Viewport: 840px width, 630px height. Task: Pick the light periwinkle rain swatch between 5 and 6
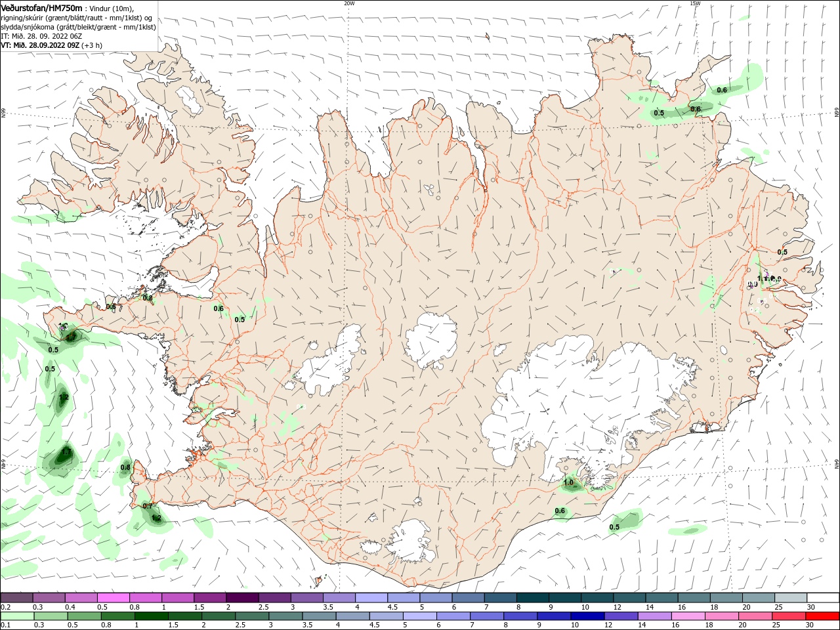pyautogui.click(x=419, y=616)
